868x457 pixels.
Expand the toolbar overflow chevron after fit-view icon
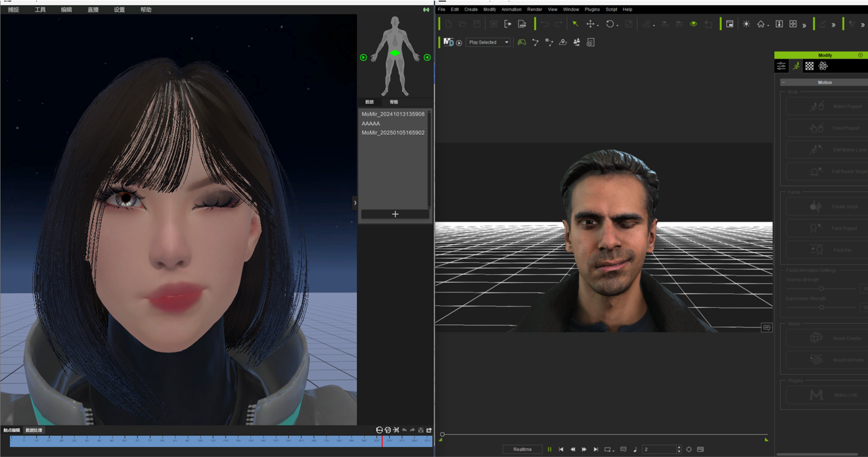tap(804, 25)
